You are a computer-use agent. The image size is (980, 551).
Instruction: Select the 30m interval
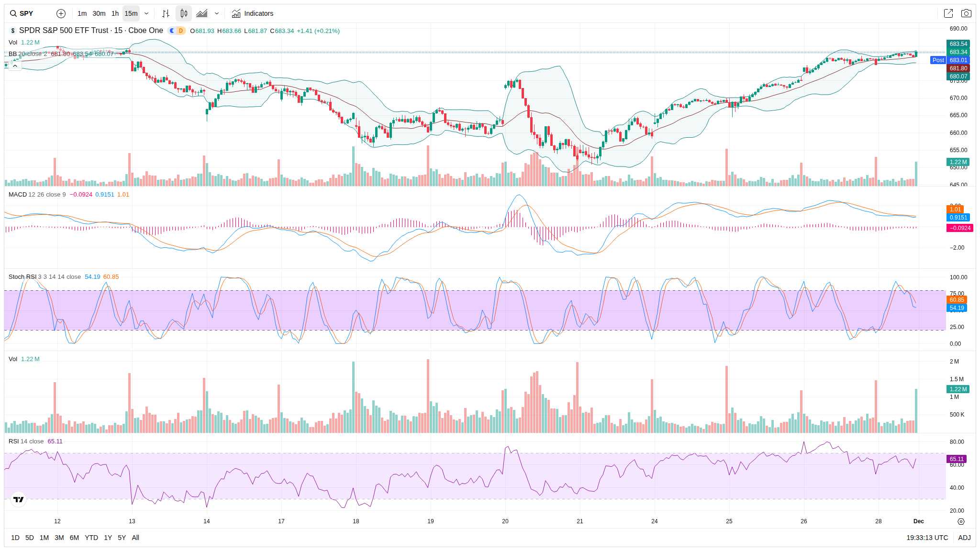pyautogui.click(x=99, y=13)
